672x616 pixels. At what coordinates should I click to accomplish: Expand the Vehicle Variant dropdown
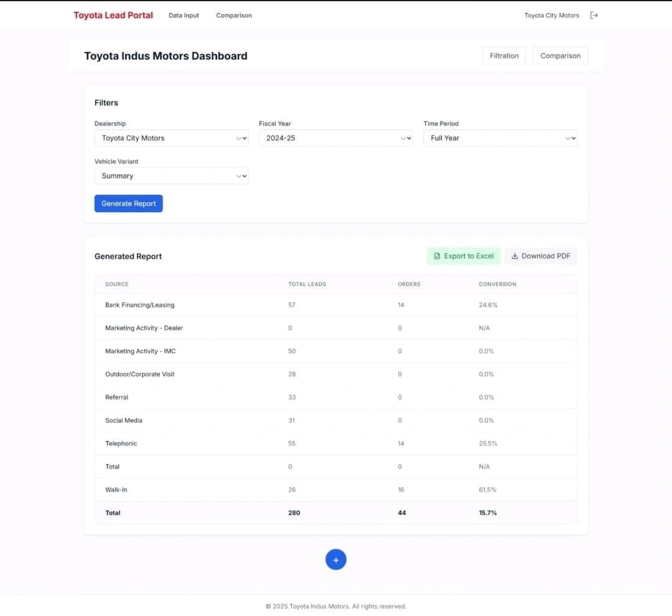(x=171, y=176)
